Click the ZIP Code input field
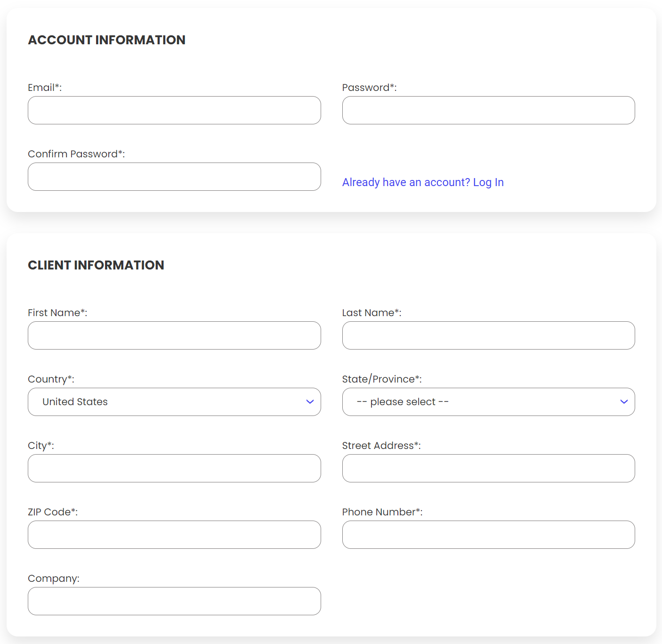 tap(174, 535)
